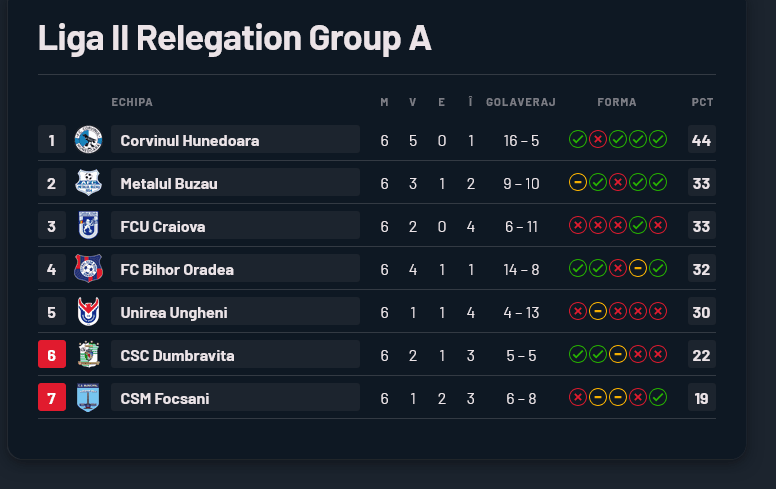Click the Corvinul Hunedoara club crest

(88, 140)
